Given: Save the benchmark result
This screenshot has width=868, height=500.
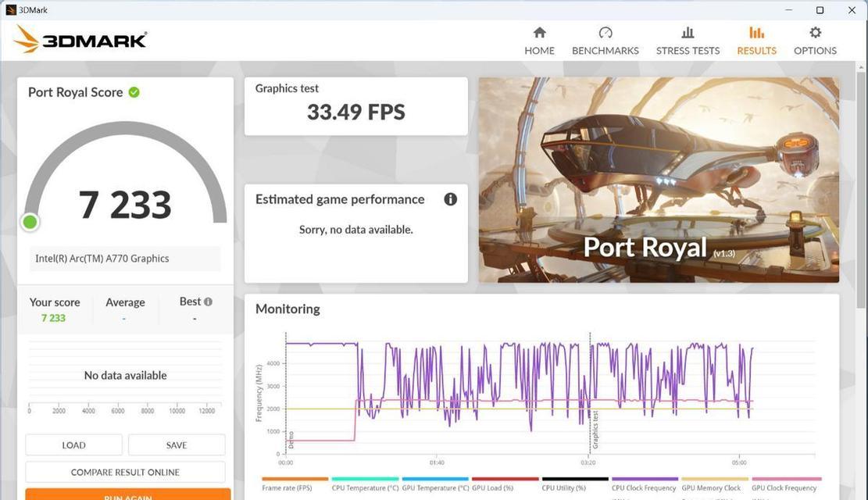Looking at the screenshot, I should 177,445.
